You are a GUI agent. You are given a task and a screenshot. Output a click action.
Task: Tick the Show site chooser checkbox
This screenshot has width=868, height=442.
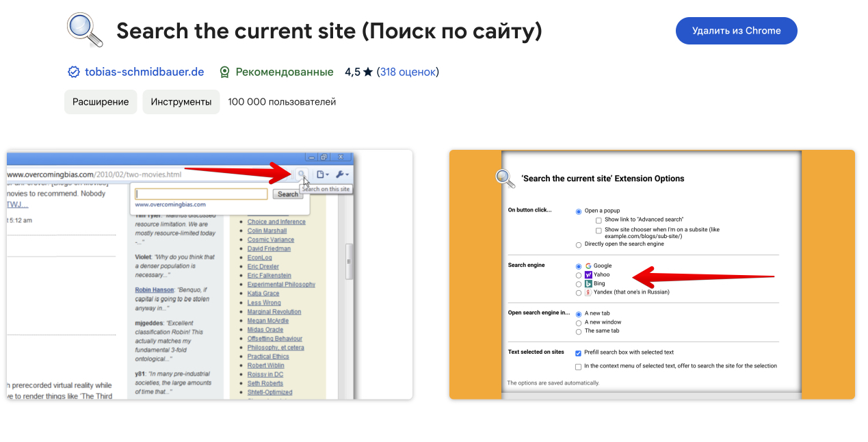coord(599,231)
